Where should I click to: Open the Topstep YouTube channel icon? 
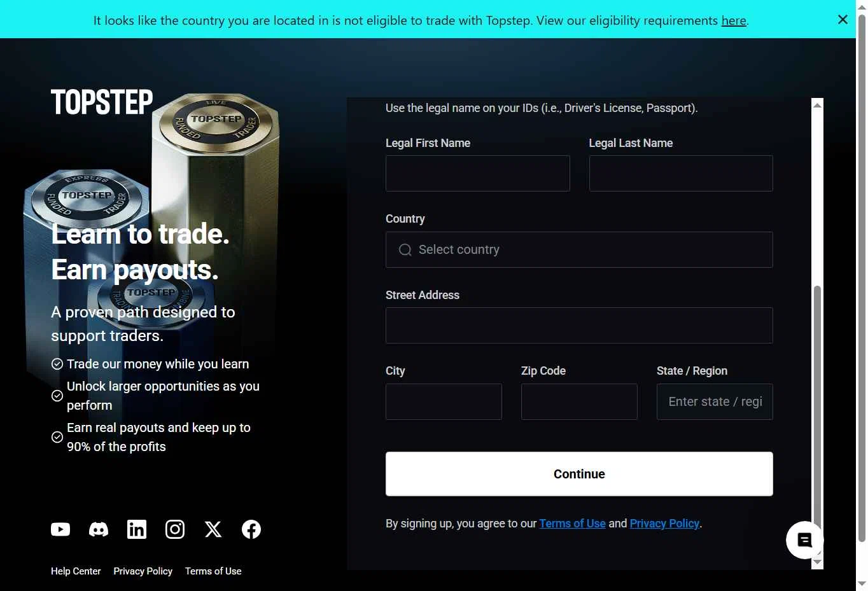[60, 529]
